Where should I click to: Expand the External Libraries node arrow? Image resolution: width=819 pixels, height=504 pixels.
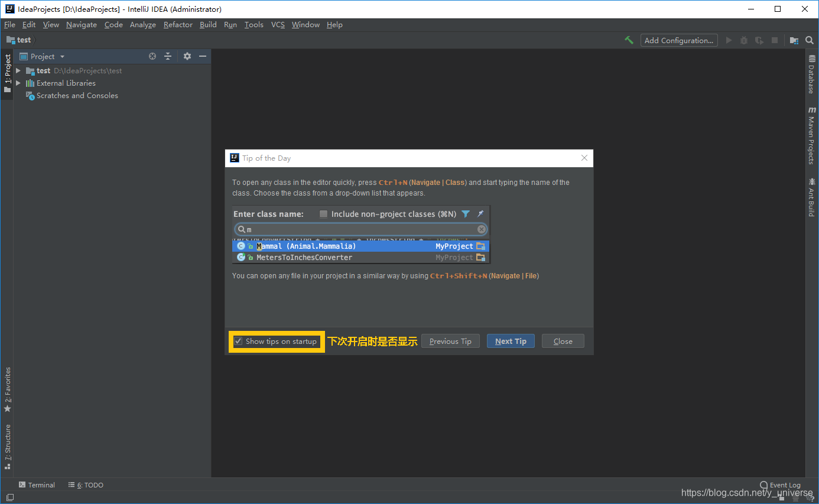tap(18, 83)
